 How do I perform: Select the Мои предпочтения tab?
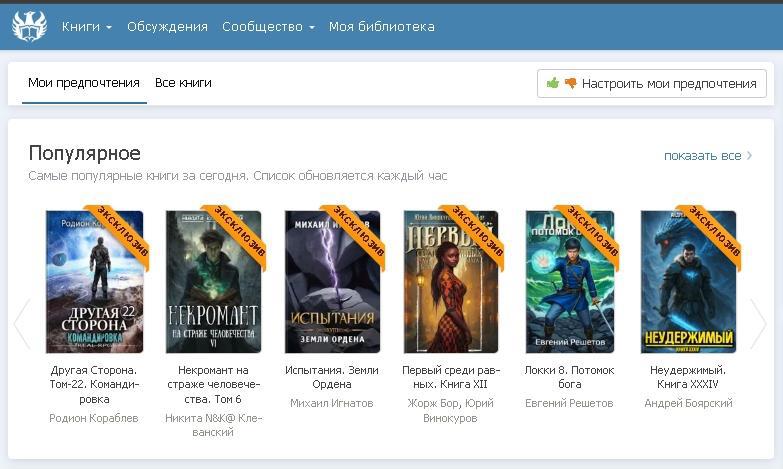[x=84, y=83]
